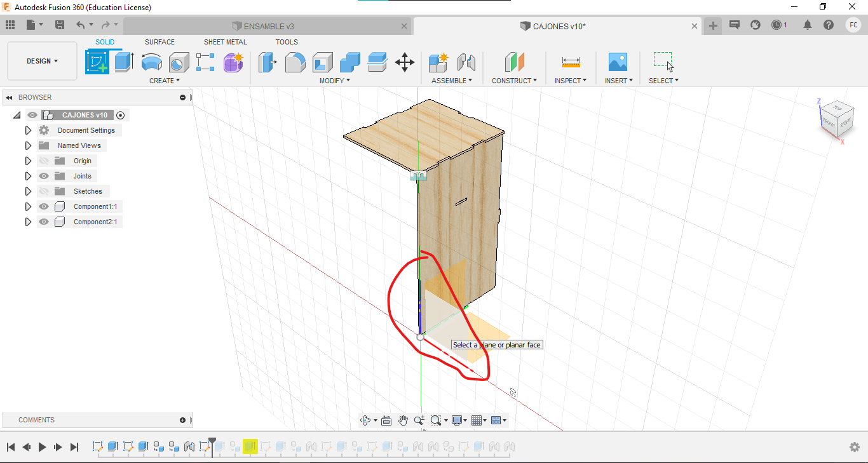868x463 pixels.
Task: Click the Insert image icon
Action: tap(618, 62)
